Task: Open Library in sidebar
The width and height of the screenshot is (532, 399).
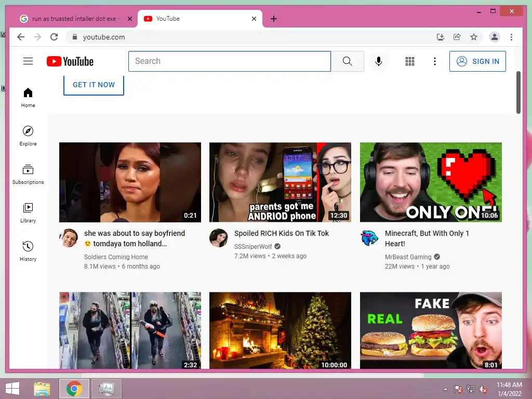Action: tap(28, 212)
